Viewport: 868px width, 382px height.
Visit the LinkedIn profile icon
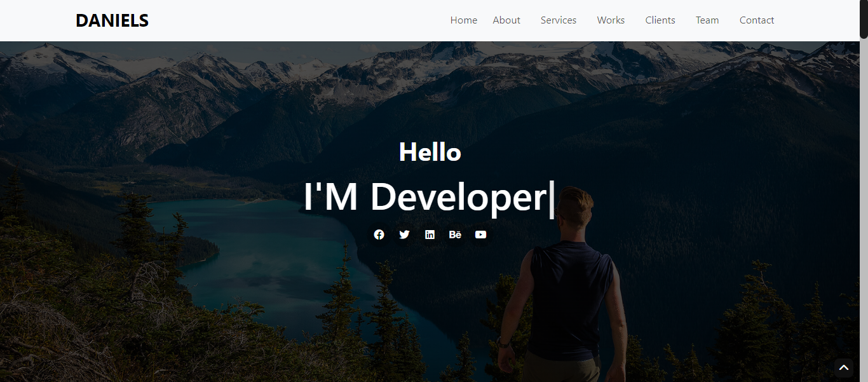430,235
